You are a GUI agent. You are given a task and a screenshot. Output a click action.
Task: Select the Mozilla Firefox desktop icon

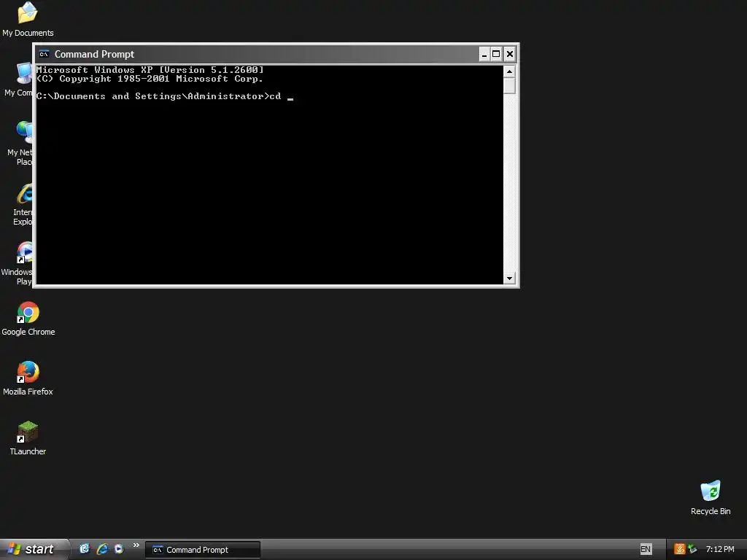pos(28,378)
